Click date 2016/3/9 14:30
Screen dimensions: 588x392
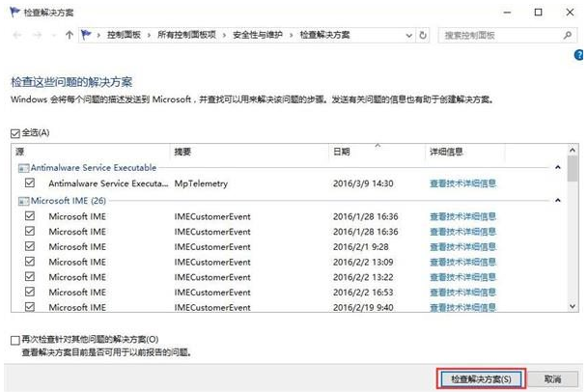363,183
